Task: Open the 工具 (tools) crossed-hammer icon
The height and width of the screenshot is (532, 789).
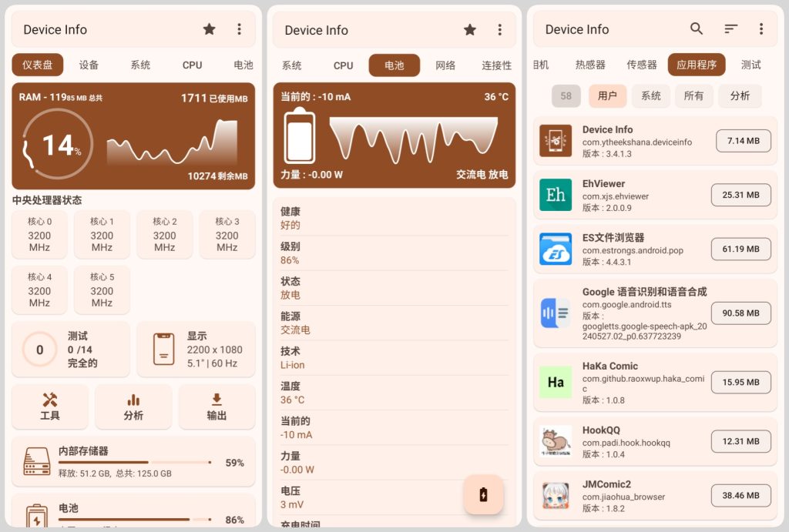Action: tap(50, 406)
